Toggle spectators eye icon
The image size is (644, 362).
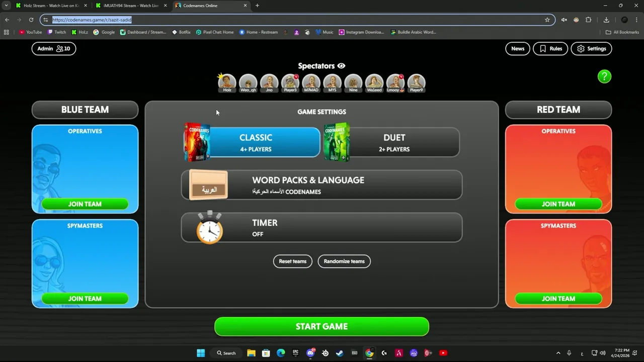[x=341, y=66]
